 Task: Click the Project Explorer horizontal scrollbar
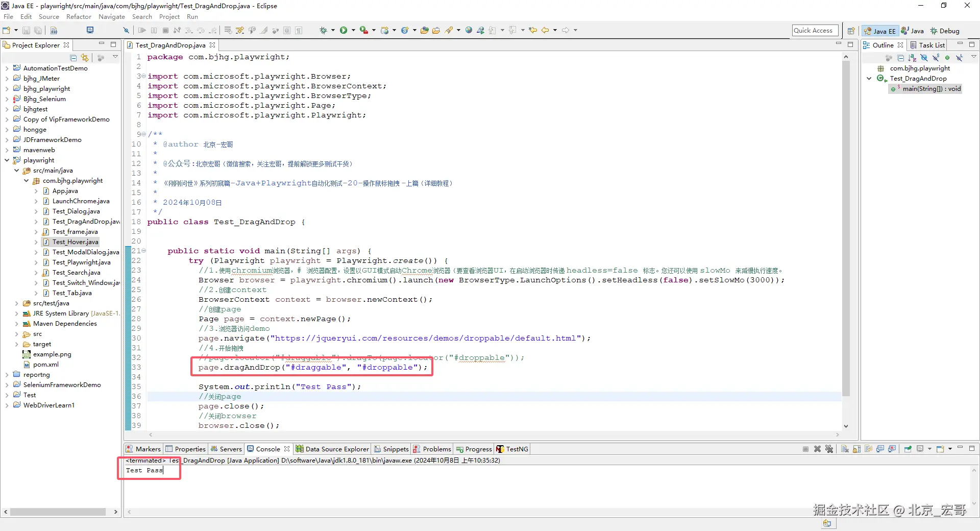point(58,512)
